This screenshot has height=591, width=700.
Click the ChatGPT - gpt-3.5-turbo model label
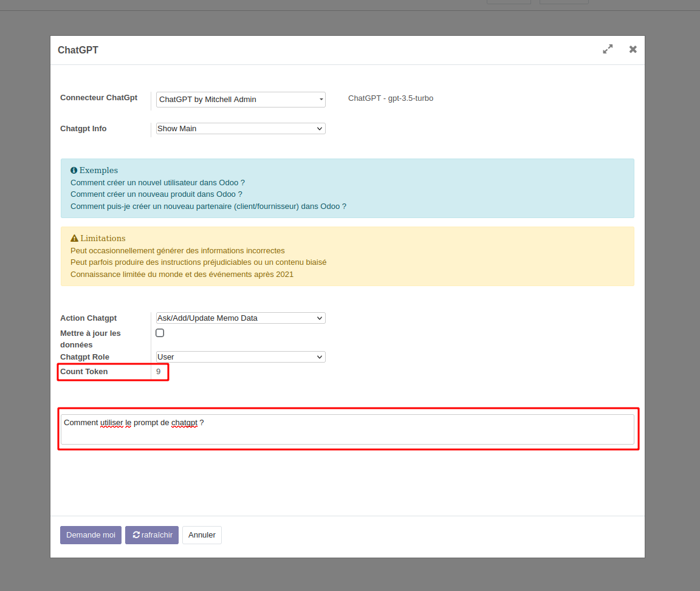(x=391, y=98)
